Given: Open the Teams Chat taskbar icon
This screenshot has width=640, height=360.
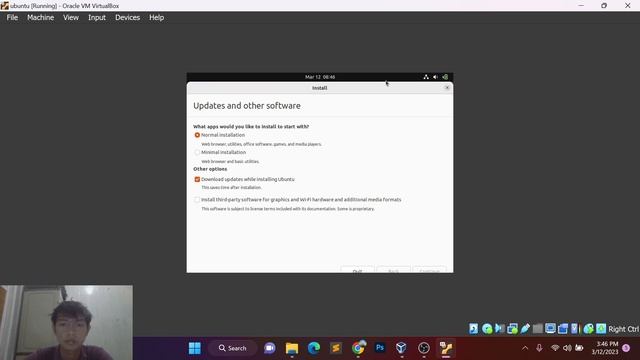Looking at the screenshot, I should pos(269,348).
